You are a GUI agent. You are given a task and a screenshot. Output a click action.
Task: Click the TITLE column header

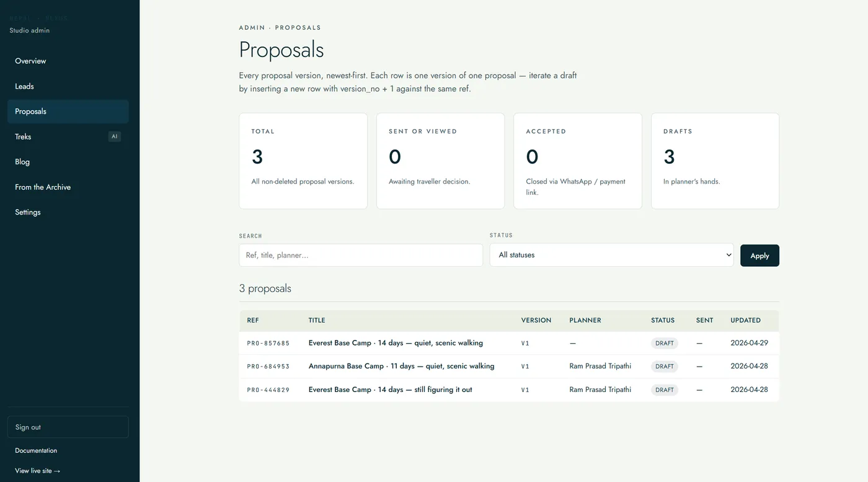(317, 320)
